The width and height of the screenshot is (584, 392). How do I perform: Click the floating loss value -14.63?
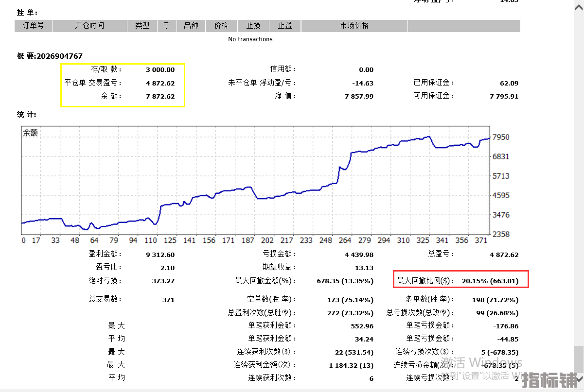coord(364,83)
